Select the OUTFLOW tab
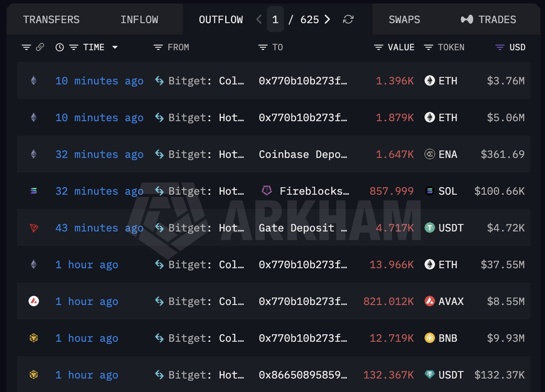Viewport: 545px width, 392px height. (x=221, y=20)
